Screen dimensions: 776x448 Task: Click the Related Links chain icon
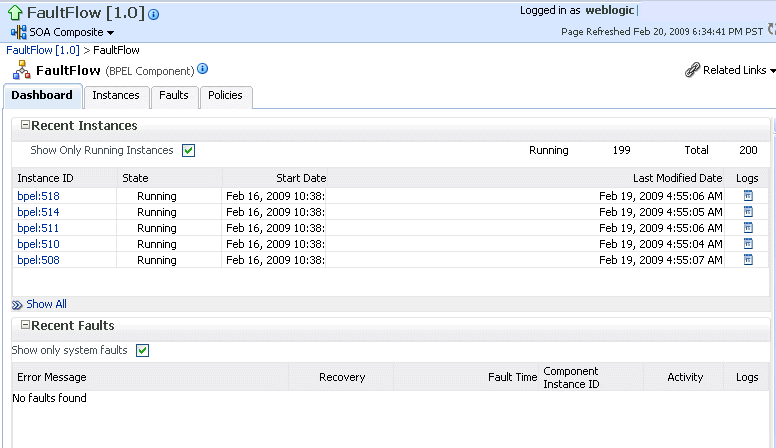(692, 70)
